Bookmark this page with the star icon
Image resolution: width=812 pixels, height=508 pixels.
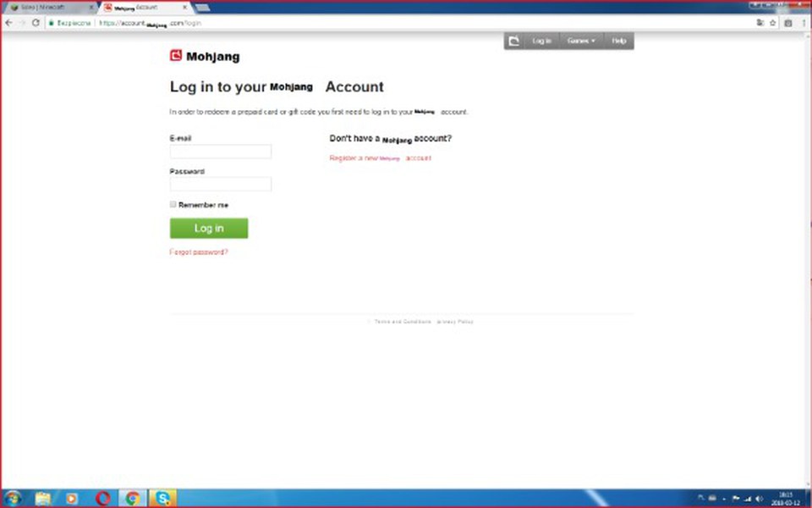coord(772,23)
